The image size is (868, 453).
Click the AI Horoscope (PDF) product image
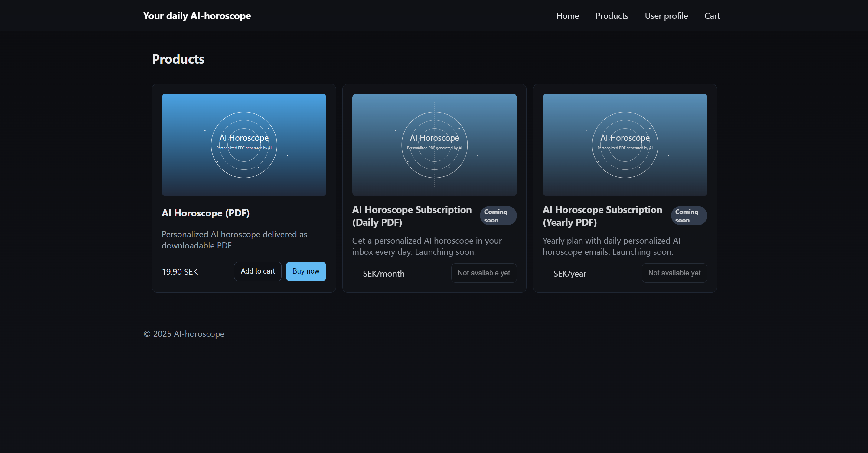(x=244, y=145)
